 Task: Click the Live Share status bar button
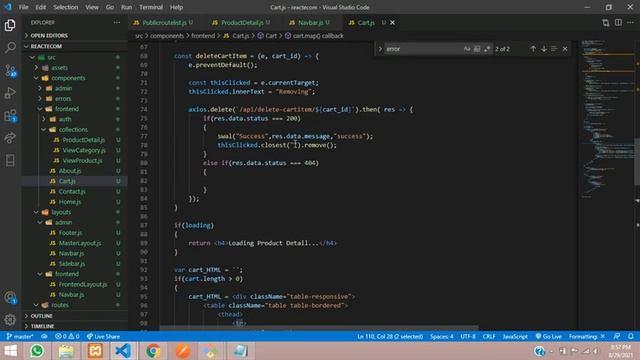tap(103, 337)
